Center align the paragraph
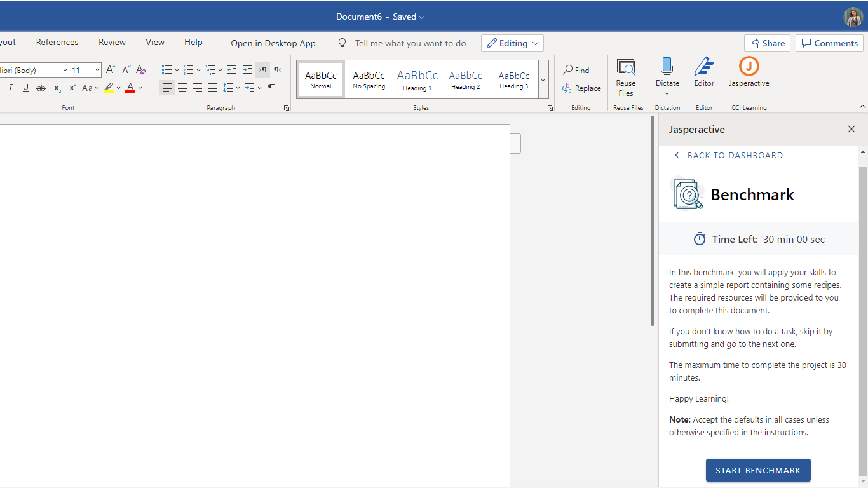The image size is (868, 488). 182,88
